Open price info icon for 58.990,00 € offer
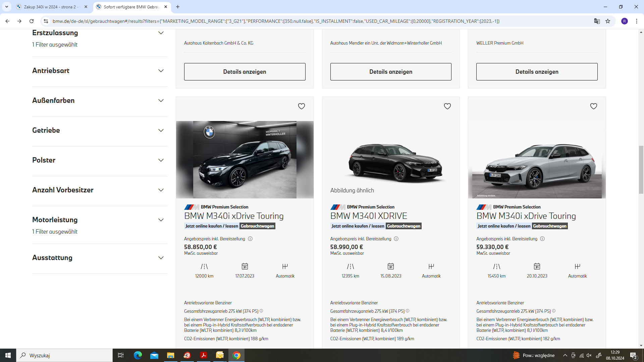This screenshot has height=362, width=644. pyautogui.click(x=396, y=239)
